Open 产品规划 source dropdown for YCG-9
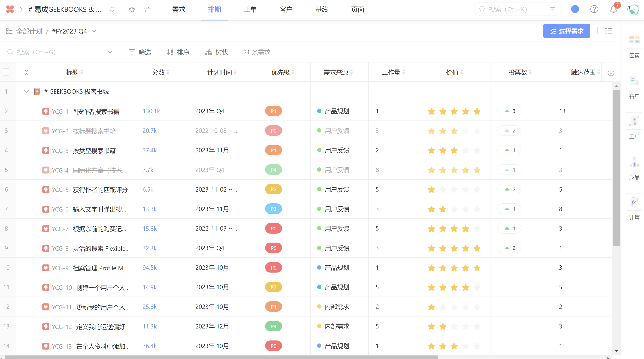This screenshot has height=359, width=644. point(333,267)
